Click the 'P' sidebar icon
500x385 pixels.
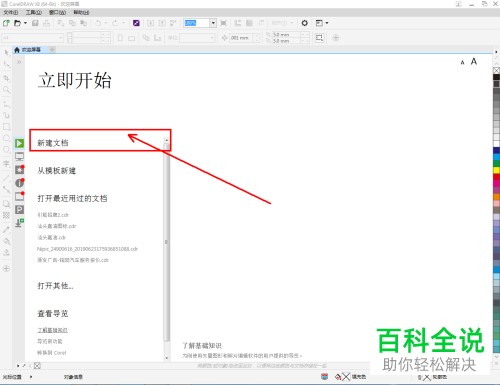(19, 209)
